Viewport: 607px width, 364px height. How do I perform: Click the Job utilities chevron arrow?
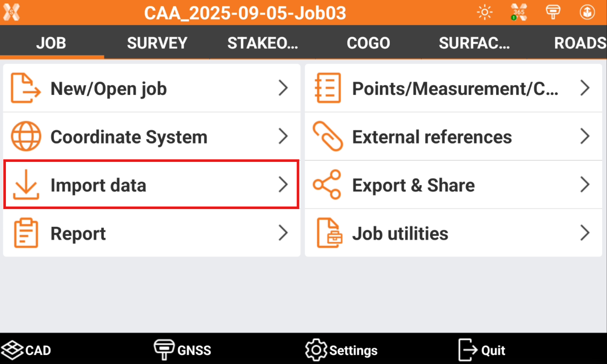tap(585, 233)
